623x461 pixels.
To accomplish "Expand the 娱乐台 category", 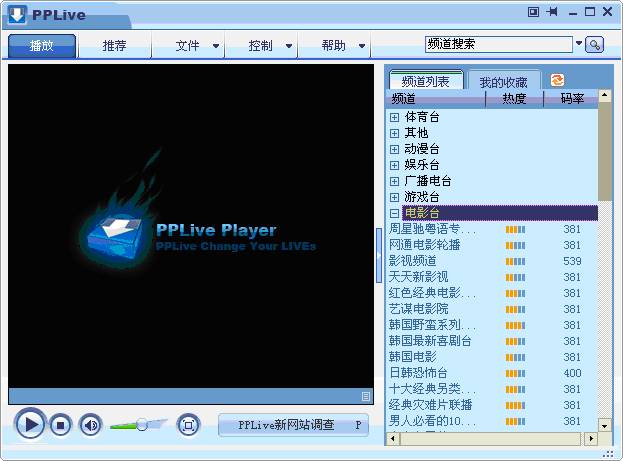I will 394,165.
